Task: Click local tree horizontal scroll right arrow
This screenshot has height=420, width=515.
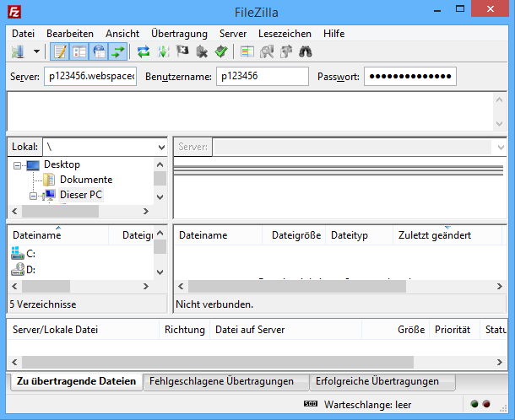Action: pos(146,212)
